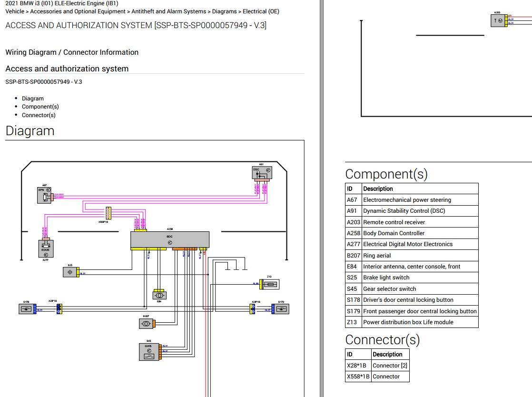Select the X28*1B Connector [2] row
The image size is (532, 397).
(x=377, y=366)
